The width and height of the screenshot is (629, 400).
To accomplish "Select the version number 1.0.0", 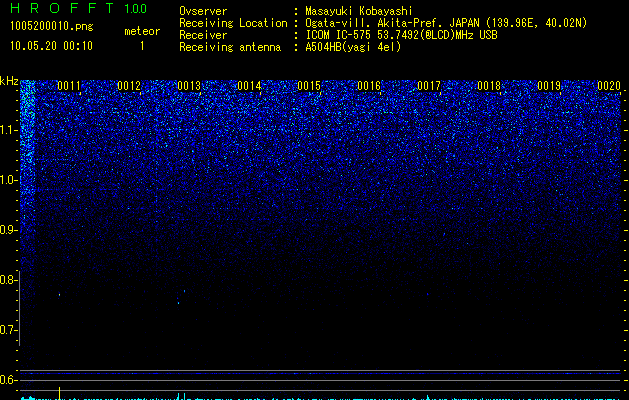I will (136, 9).
